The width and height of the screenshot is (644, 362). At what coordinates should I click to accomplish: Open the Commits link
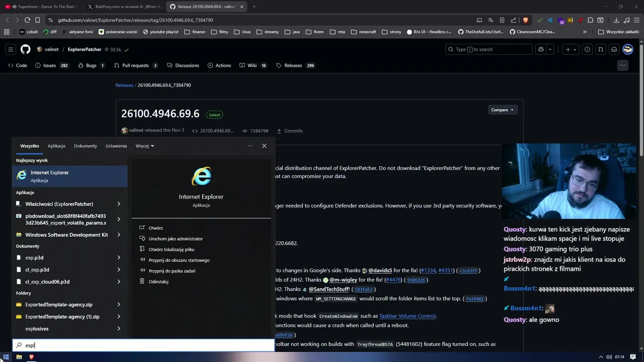pyautogui.click(x=290, y=131)
